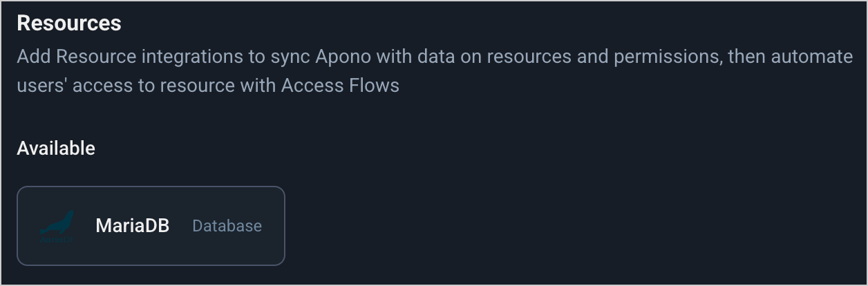Click the Available section label
Screen dimensions: 868x286
pyautogui.click(x=56, y=148)
